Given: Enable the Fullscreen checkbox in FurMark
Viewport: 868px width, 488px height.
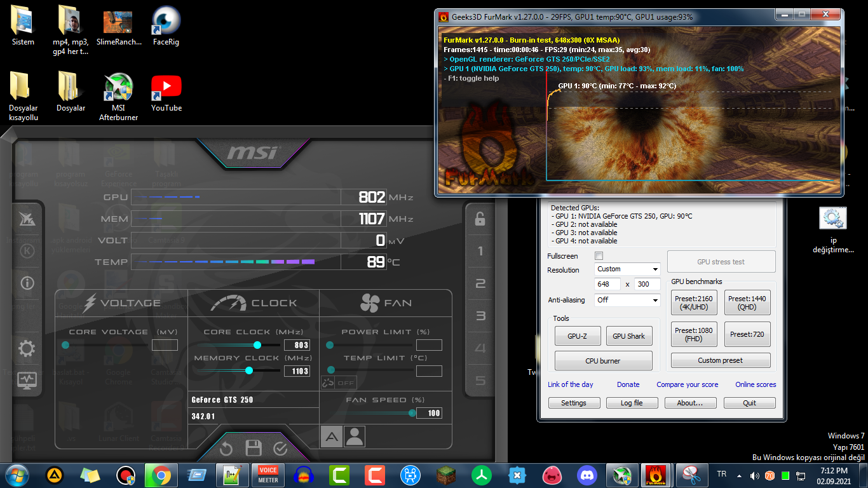Looking at the screenshot, I should click(x=599, y=256).
